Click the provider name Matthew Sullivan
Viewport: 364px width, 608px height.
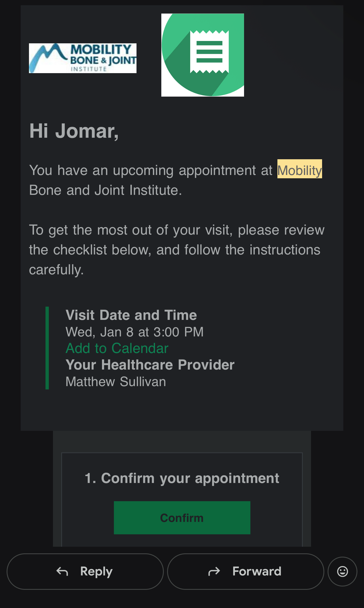click(x=116, y=382)
